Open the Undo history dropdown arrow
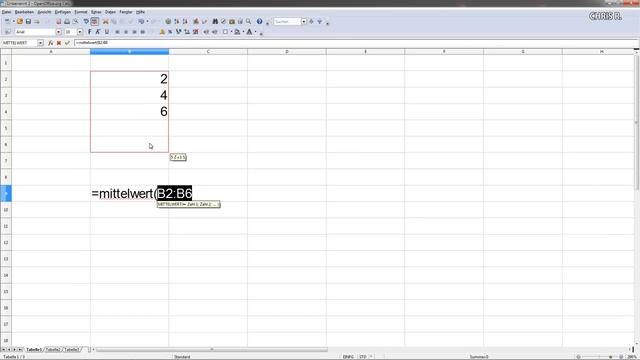Screen dimensions: 640x360 tap(147, 21)
